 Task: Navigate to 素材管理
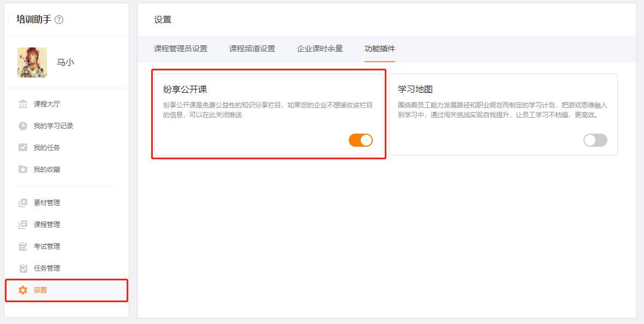click(x=47, y=203)
